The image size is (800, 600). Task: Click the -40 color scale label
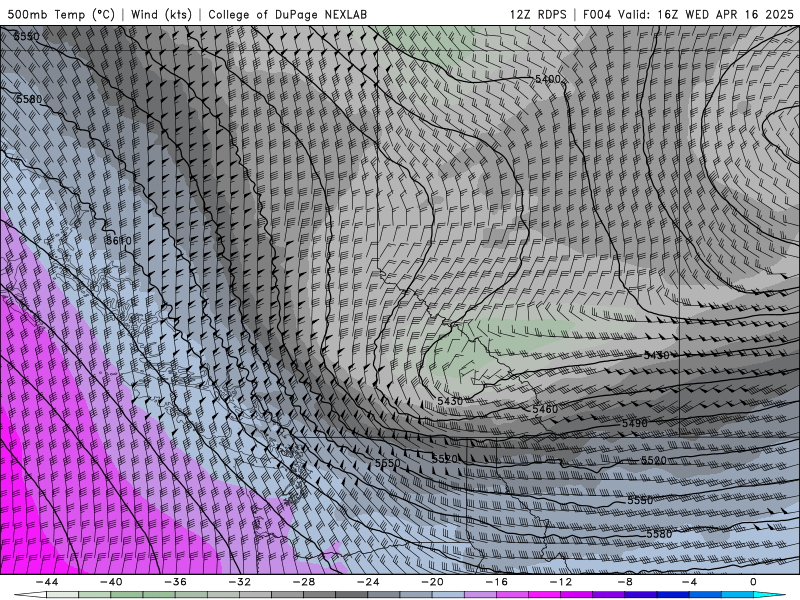click(111, 582)
